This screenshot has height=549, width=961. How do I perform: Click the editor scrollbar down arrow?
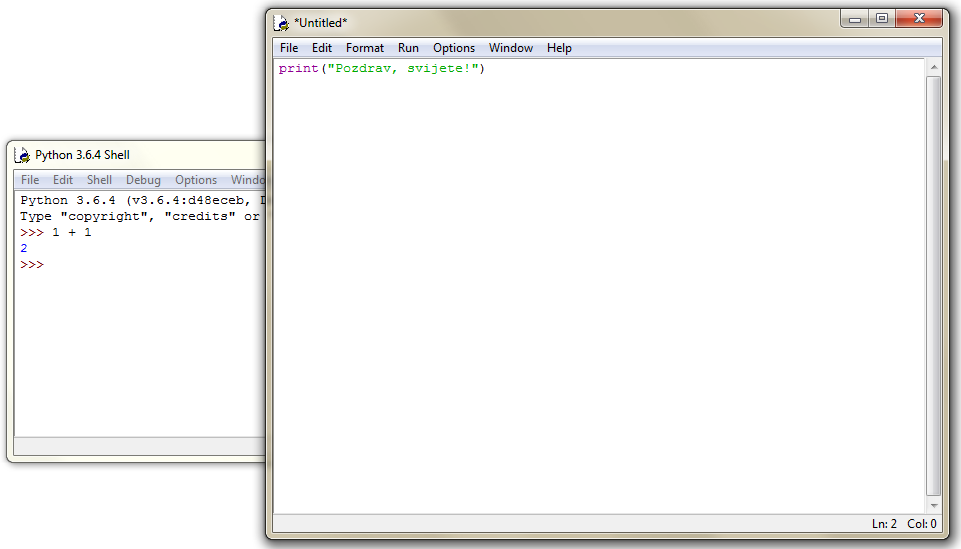(933, 506)
